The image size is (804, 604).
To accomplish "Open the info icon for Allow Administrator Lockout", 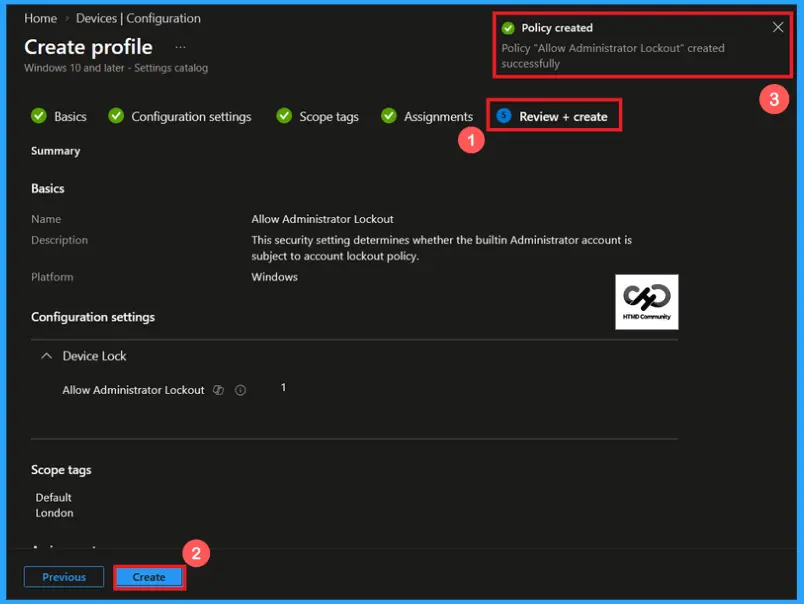I will coord(240,390).
